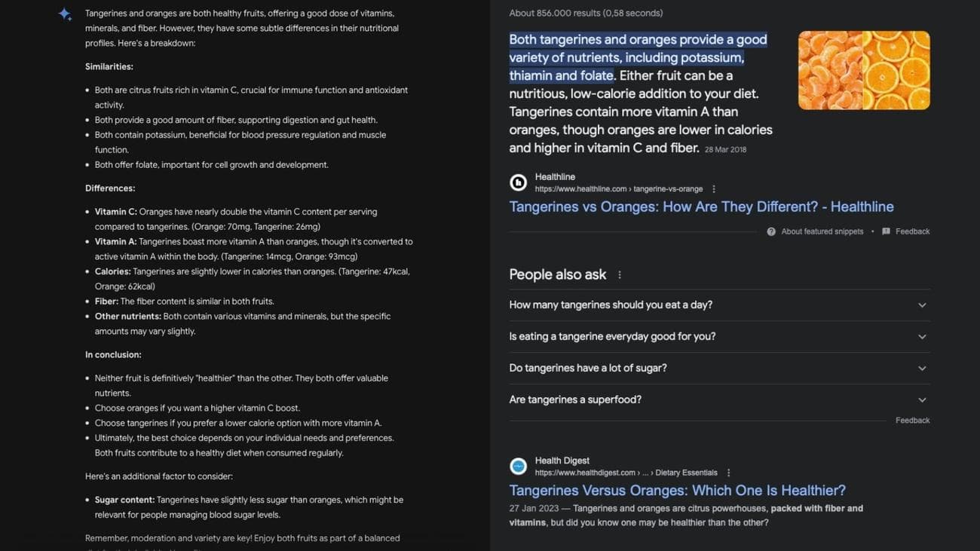Click the flag icon next to Feedback

click(887, 231)
